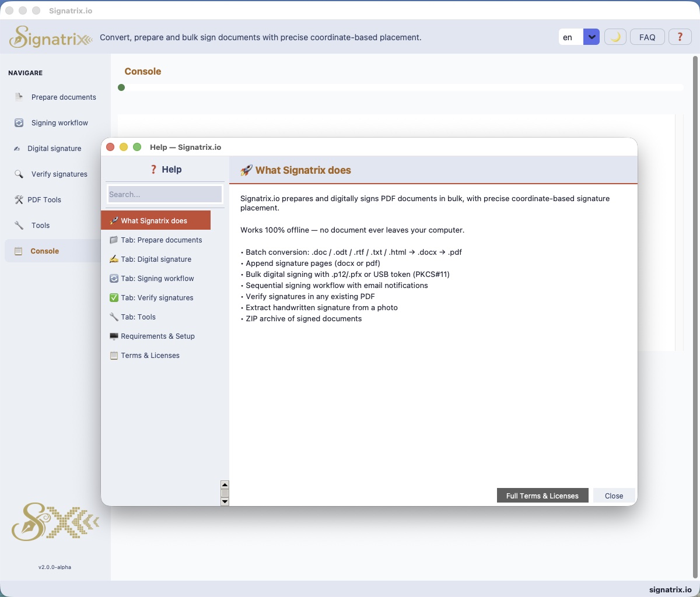
Task: Click the Signing workflow sidebar icon
Action: pyautogui.click(x=19, y=123)
